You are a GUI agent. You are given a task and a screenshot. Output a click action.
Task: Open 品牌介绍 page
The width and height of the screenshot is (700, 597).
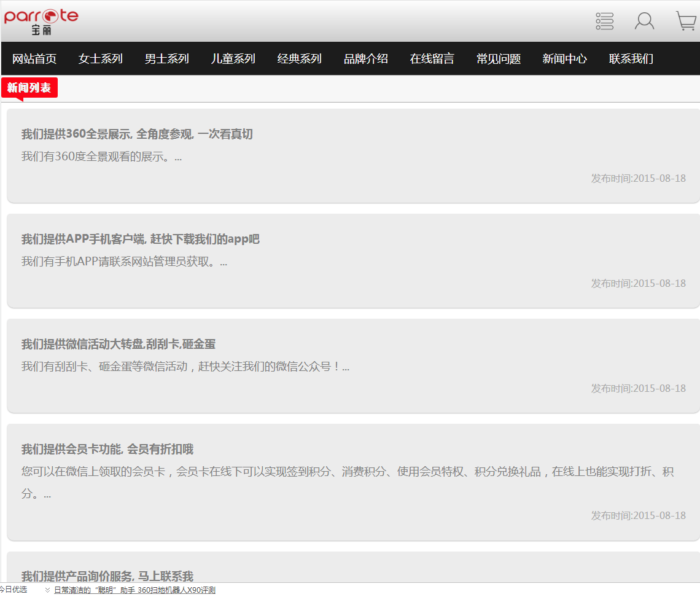click(x=366, y=59)
